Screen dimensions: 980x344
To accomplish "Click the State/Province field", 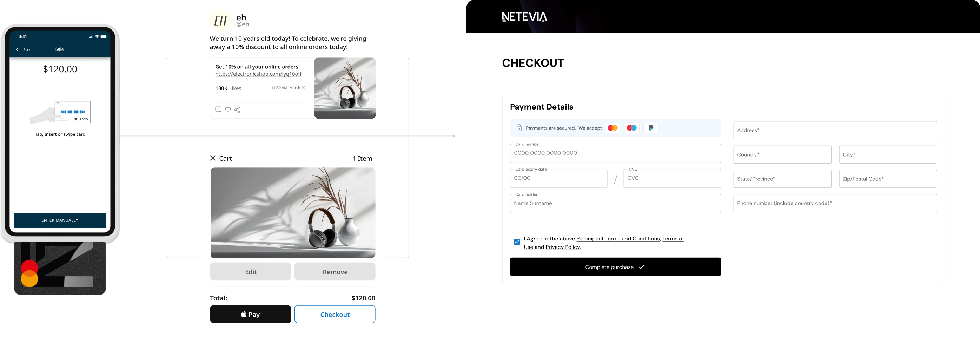I will [x=782, y=179].
